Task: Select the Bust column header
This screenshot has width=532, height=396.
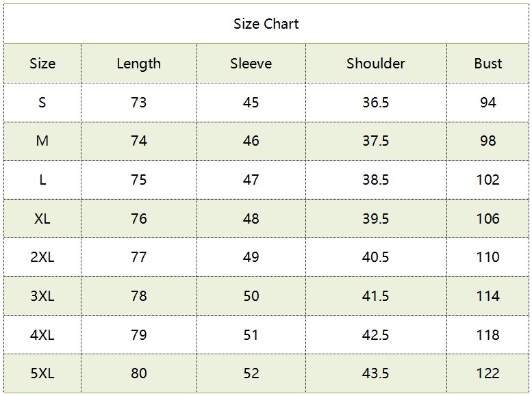Action: pyautogui.click(x=487, y=64)
